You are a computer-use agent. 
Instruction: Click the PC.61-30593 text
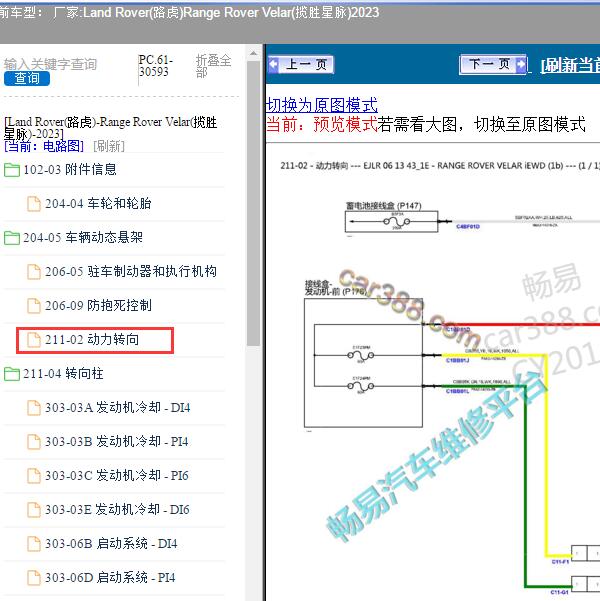click(x=155, y=66)
